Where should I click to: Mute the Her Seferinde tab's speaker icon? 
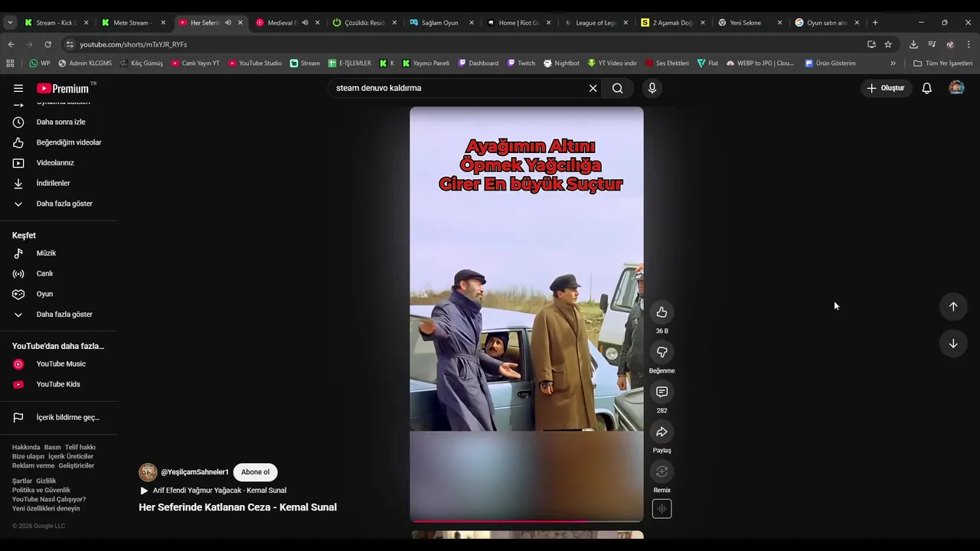click(x=227, y=23)
